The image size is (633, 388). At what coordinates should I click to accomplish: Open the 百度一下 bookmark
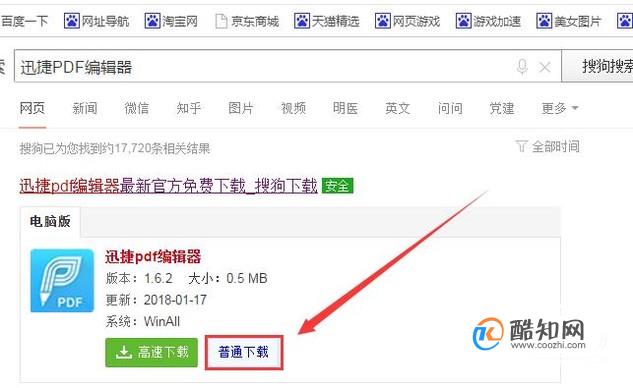click(24, 21)
